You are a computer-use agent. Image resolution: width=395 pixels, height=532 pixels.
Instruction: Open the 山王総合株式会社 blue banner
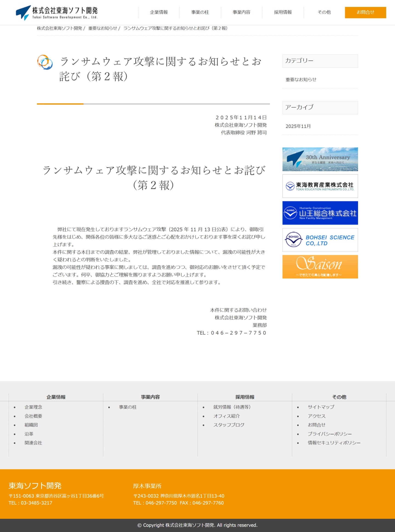320,213
